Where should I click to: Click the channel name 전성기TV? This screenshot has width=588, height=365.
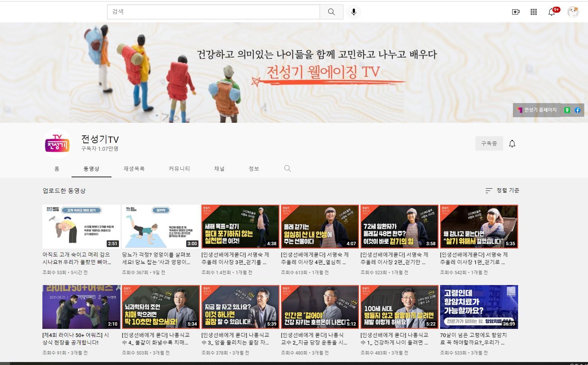(100, 139)
